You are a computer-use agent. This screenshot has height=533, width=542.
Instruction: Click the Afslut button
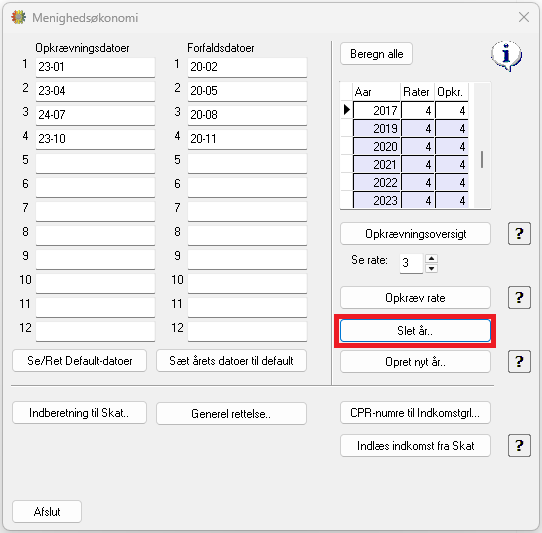tap(47, 512)
